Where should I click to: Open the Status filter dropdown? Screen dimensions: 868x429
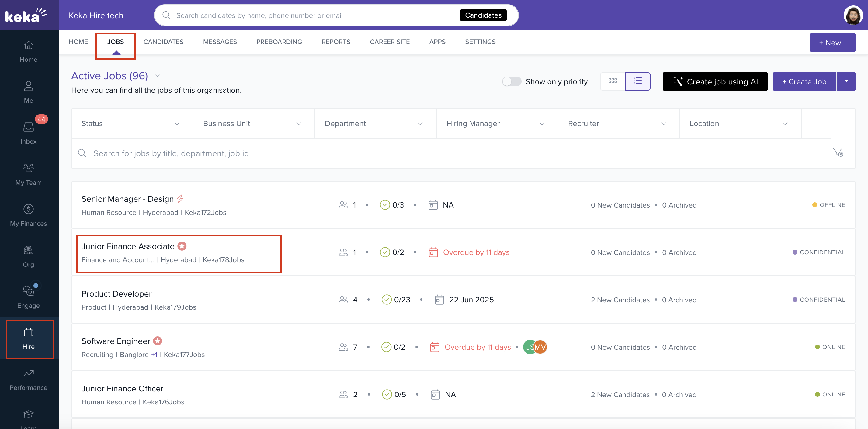click(131, 123)
